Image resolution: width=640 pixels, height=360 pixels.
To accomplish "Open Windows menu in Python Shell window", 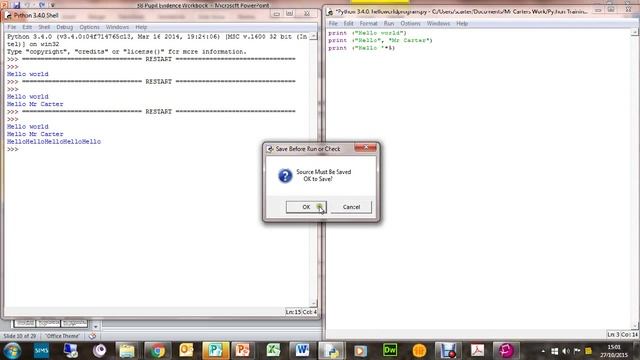I will coord(117,27).
